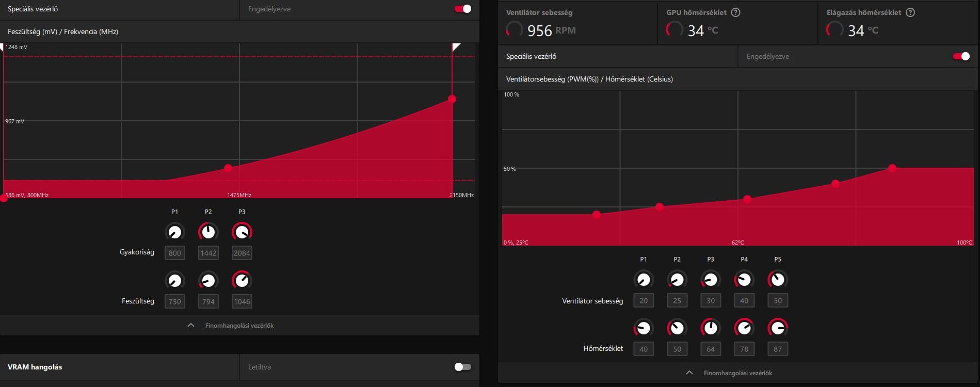The width and height of the screenshot is (980, 387).
Task: Click the P1 frequency dial knob
Action: [175, 232]
